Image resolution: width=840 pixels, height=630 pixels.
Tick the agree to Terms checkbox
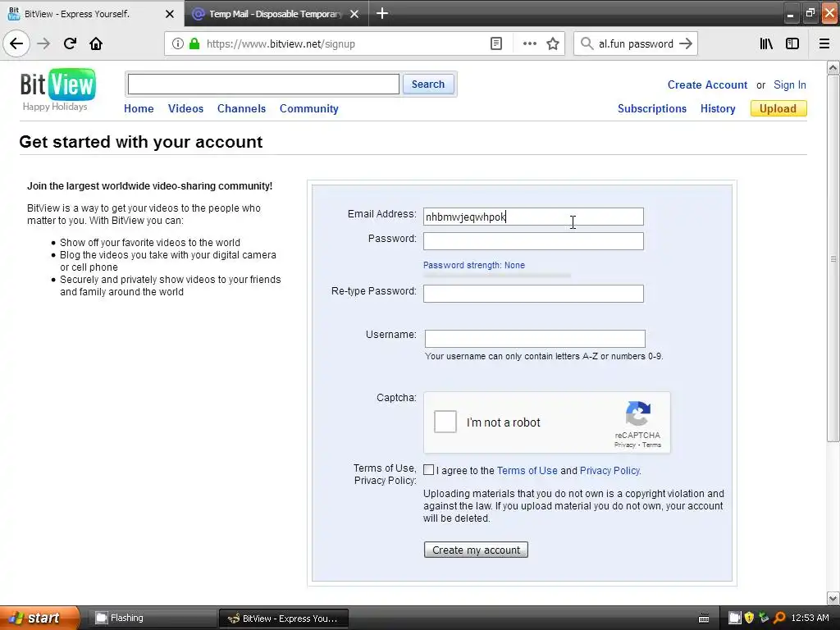click(428, 470)
